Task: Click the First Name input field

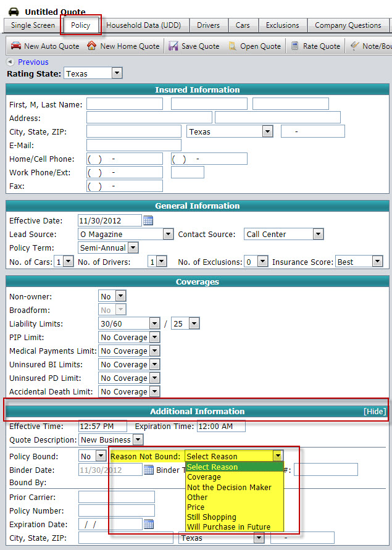Action: tap(125, 104)
